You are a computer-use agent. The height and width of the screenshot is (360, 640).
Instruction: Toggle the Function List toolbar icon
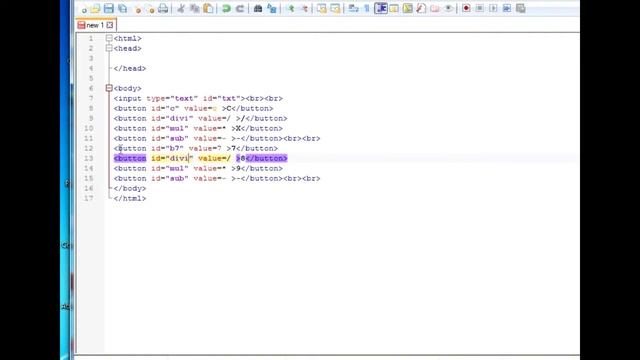point(421,8)
